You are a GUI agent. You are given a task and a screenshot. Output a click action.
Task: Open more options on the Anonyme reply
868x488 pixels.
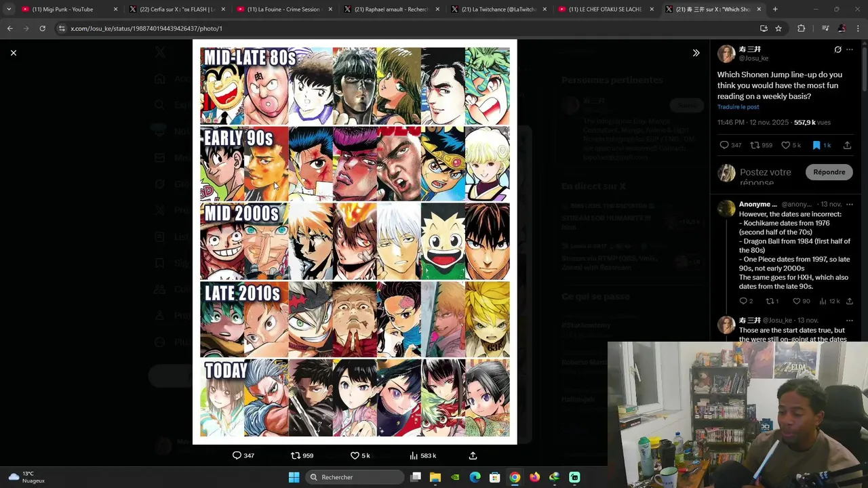[850, 204]
